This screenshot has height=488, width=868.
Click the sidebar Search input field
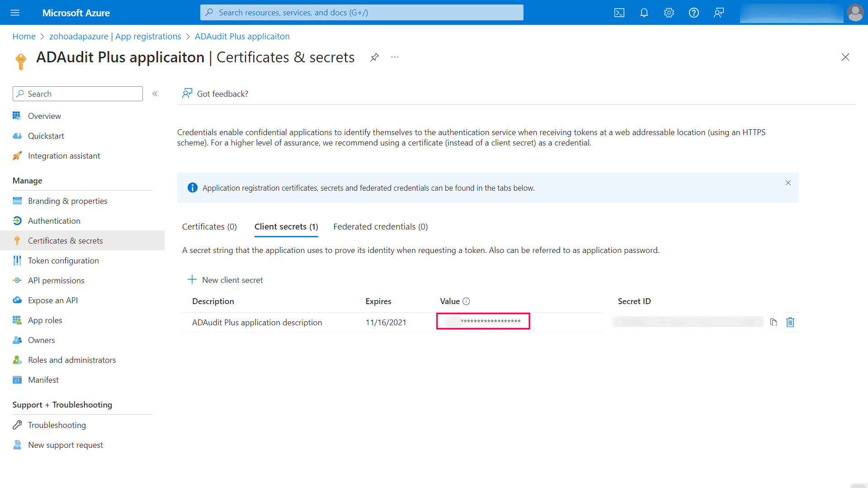coord(77,94)
